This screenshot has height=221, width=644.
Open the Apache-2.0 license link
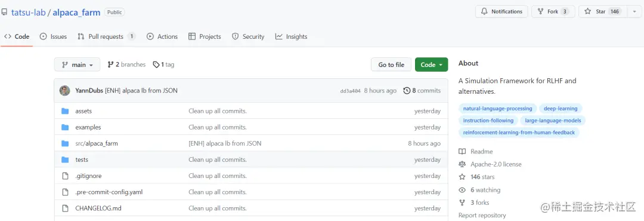click(496, 164)
